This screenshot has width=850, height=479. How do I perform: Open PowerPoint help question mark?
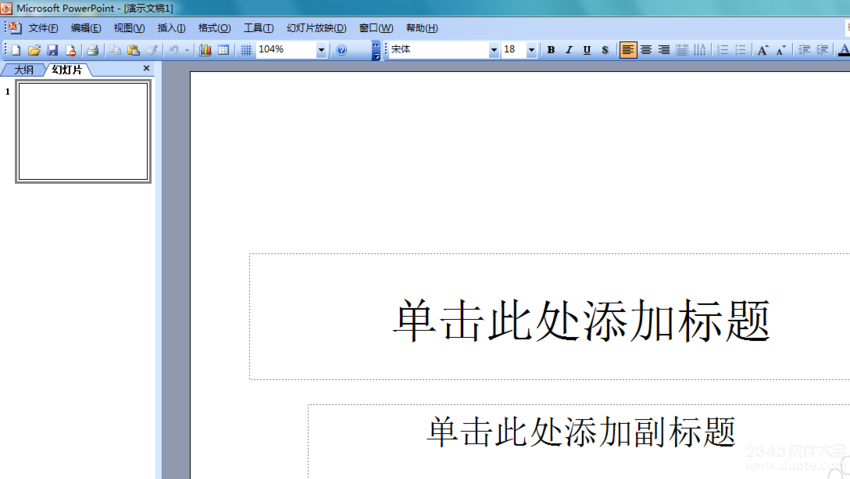point(341,50)
